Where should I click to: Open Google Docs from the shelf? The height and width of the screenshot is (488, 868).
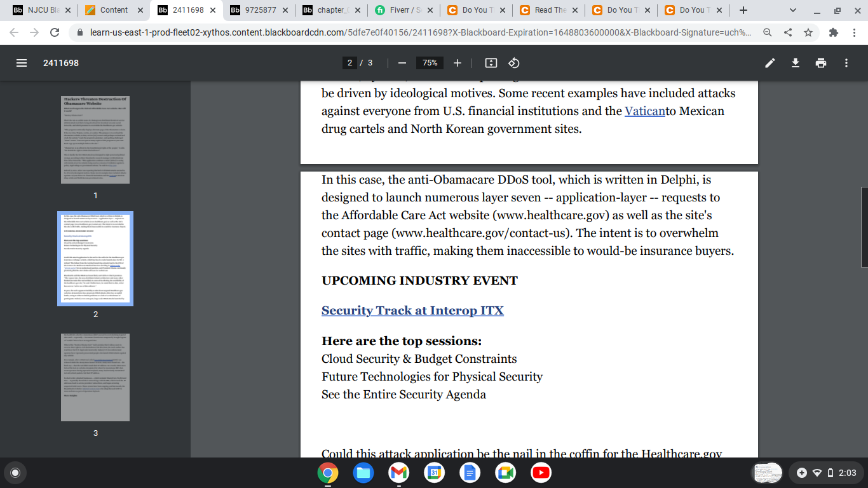pos(470,473)
